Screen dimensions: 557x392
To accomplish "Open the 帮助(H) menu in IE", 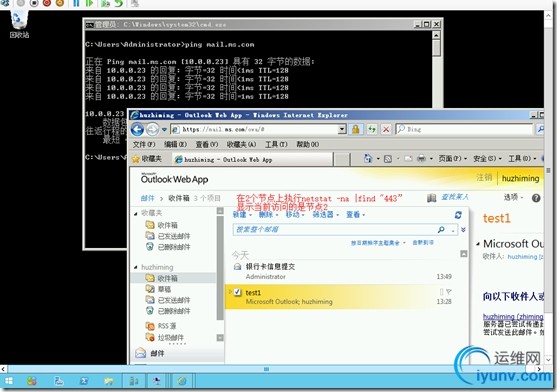I will (307, 144).
